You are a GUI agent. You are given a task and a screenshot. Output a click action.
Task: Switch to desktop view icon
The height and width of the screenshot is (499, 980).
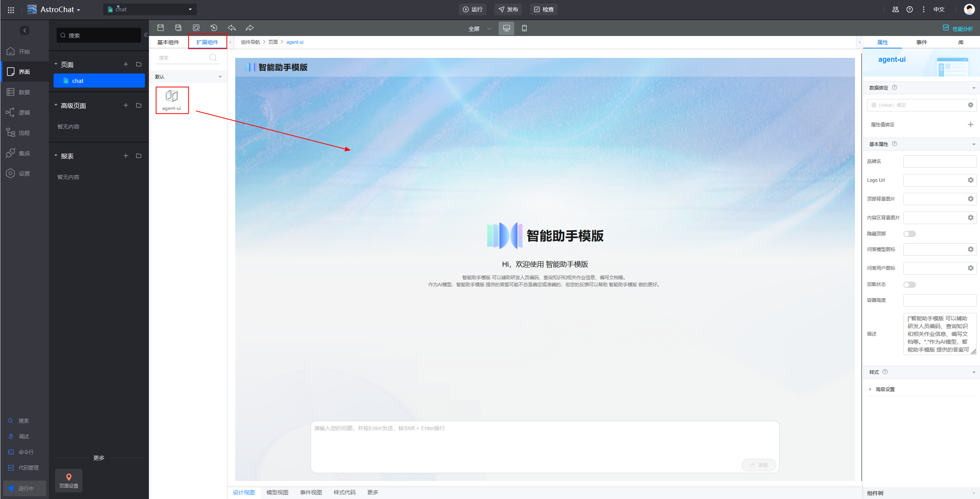[x=506, y=28]
